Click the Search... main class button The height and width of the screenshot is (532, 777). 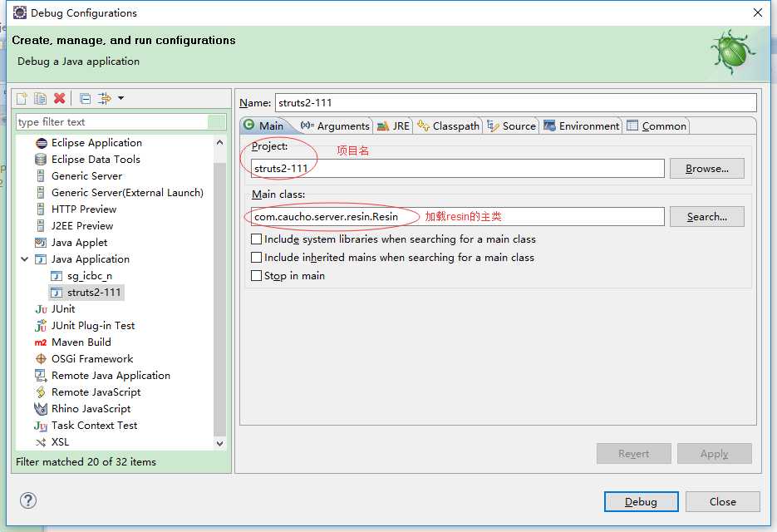(706, 217)
